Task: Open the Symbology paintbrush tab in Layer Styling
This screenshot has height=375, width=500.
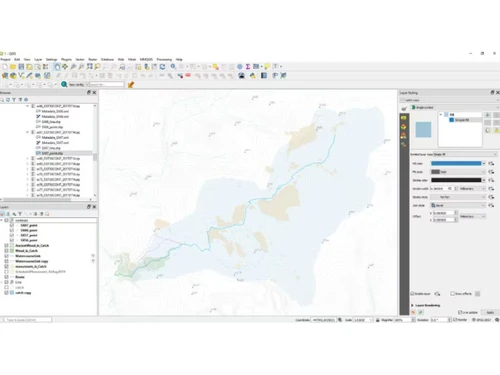Action: (404, 109)
